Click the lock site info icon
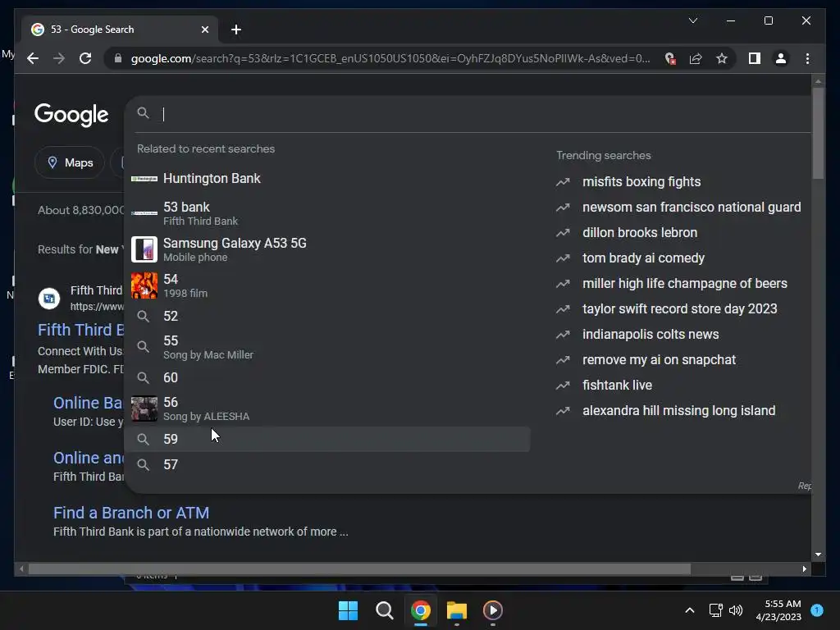Screen dimensions: 840x630 [118, 58]
